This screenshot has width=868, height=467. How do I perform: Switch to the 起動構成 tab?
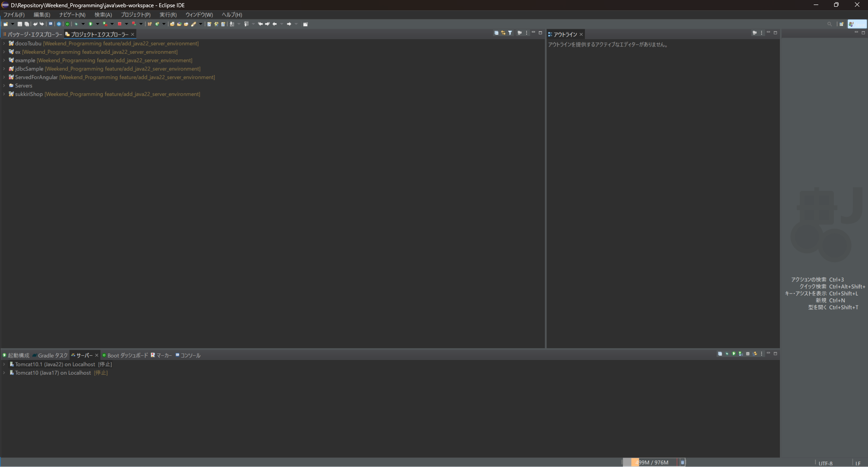click(16, 355)
